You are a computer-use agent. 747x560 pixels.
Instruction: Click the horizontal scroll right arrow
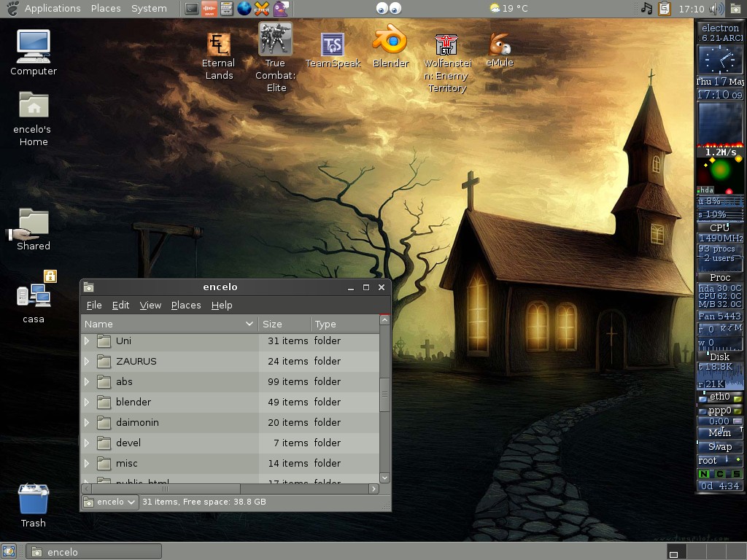pos(374,489)
